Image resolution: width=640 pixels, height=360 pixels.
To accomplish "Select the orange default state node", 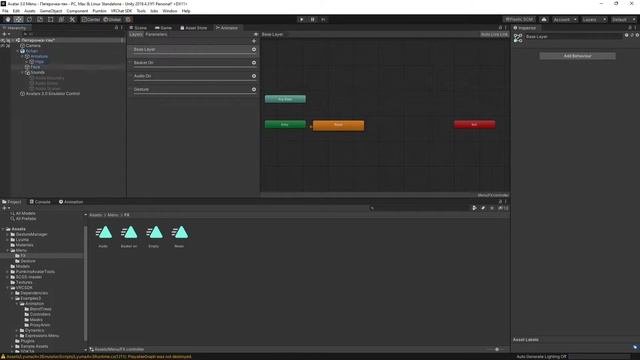I will click(x=338, y=125).
